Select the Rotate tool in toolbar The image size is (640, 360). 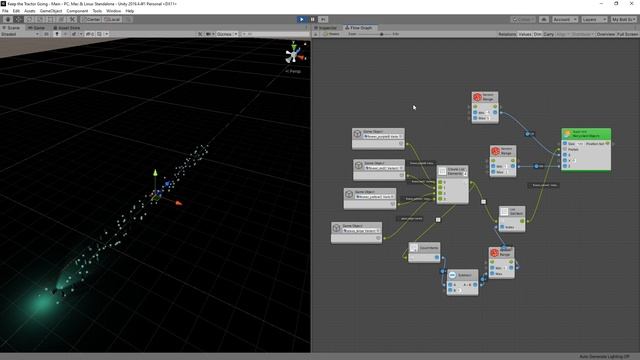[x=29, y=19]
